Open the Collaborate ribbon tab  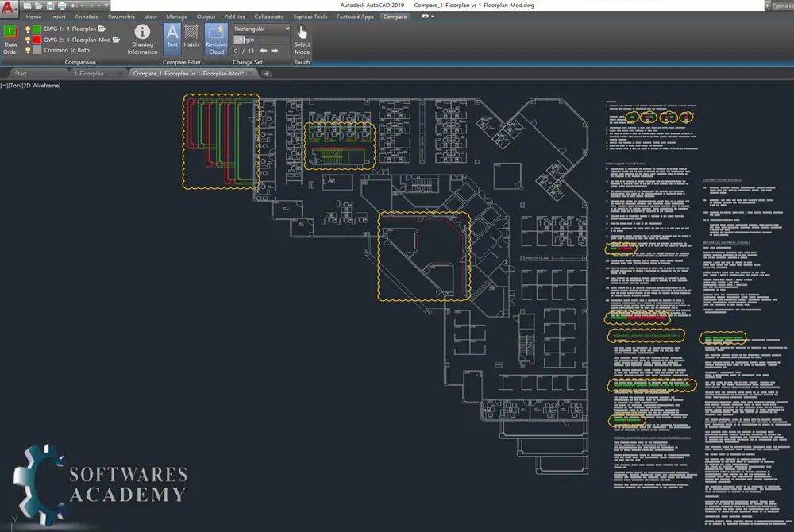(269, 17)
